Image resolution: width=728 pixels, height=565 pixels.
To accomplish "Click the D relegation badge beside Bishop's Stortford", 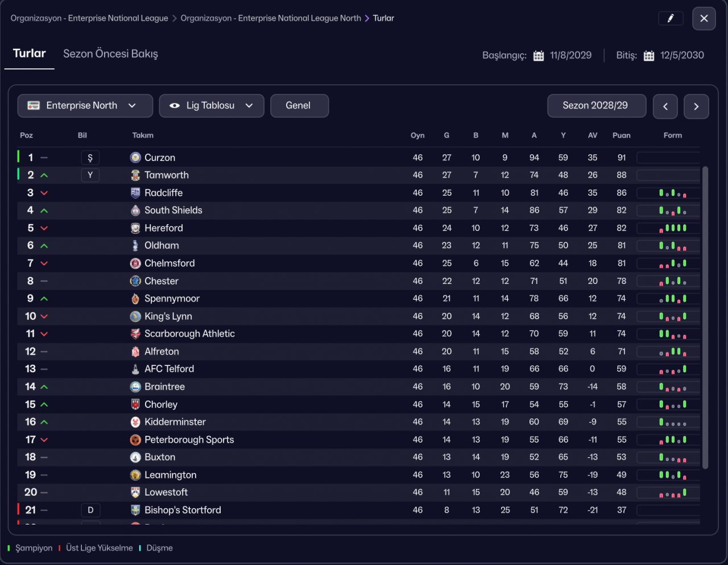I will pyautogui.click(x=90, y=510).
